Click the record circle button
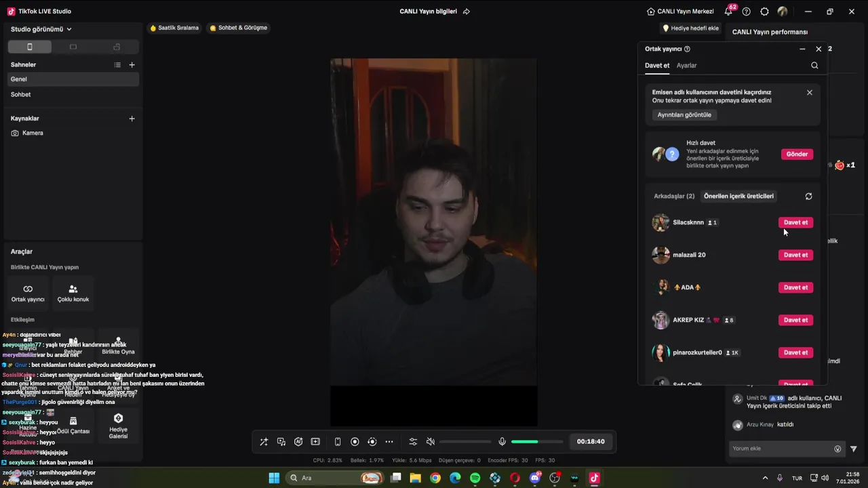Image resolution: width=868 pixels, height=488 pixels. click(355, 442)
